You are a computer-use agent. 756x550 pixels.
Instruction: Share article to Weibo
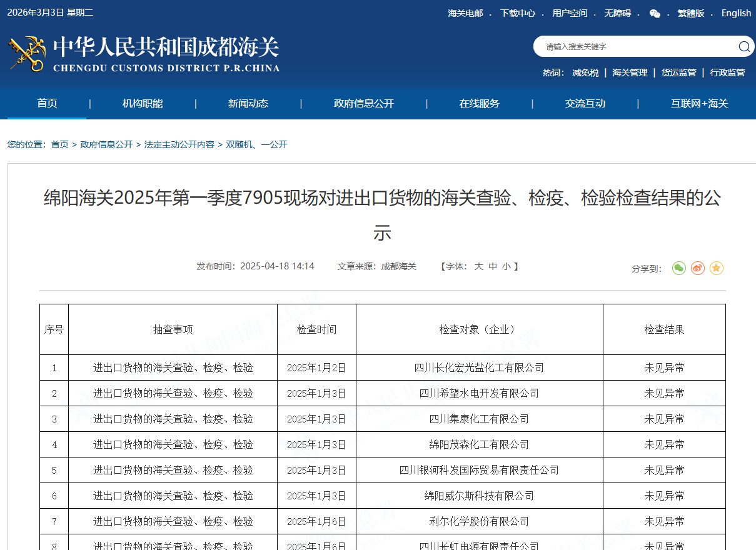tap(698, 268)
